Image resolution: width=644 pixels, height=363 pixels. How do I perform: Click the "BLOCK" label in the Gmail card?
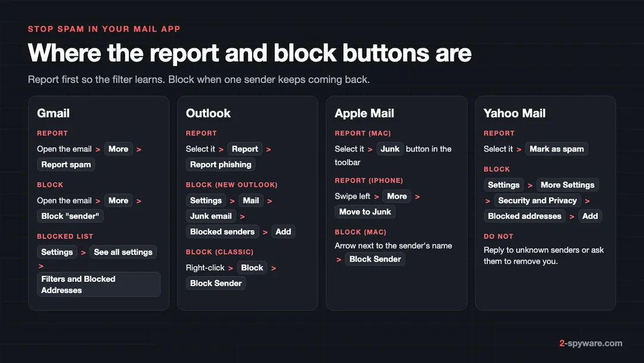tap(50, 185)
